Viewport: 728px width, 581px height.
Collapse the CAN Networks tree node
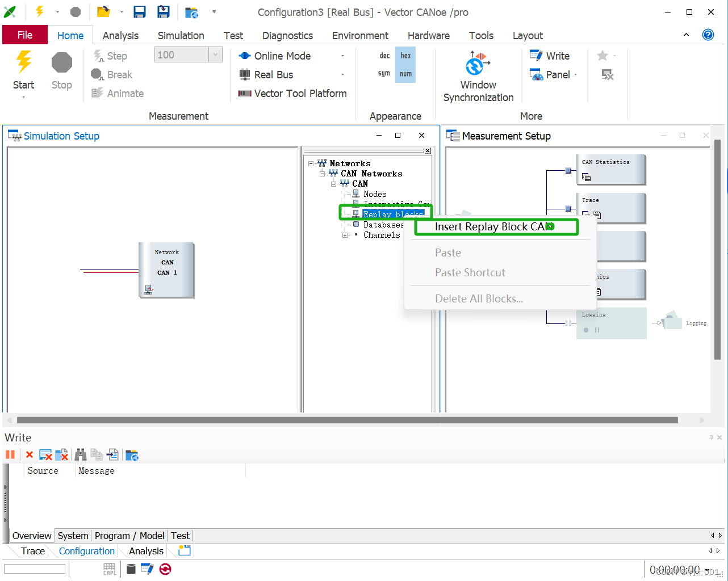click(323, 174)
